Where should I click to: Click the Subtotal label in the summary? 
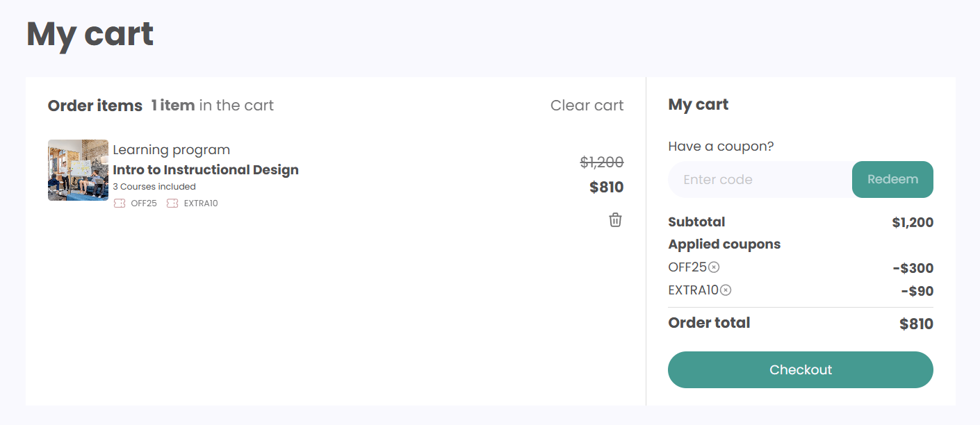tap(696, 222)
